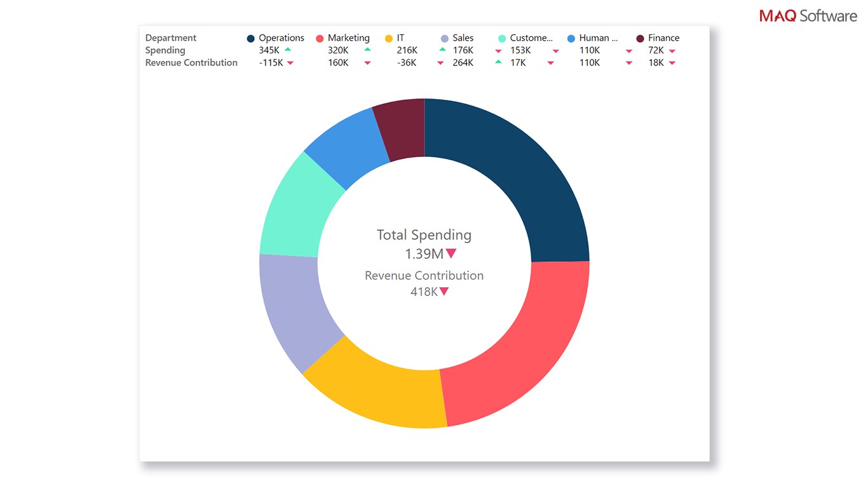This screenshot has height=488, width=868.
Task: Click the Revenue Contribution center label
Action: 424,276
